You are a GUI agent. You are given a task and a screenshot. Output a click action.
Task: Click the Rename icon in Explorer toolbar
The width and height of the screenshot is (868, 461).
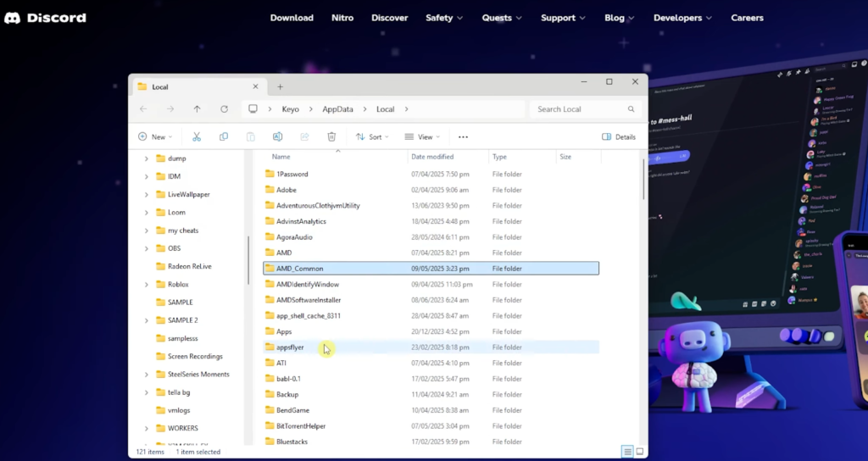pos(277,136)
